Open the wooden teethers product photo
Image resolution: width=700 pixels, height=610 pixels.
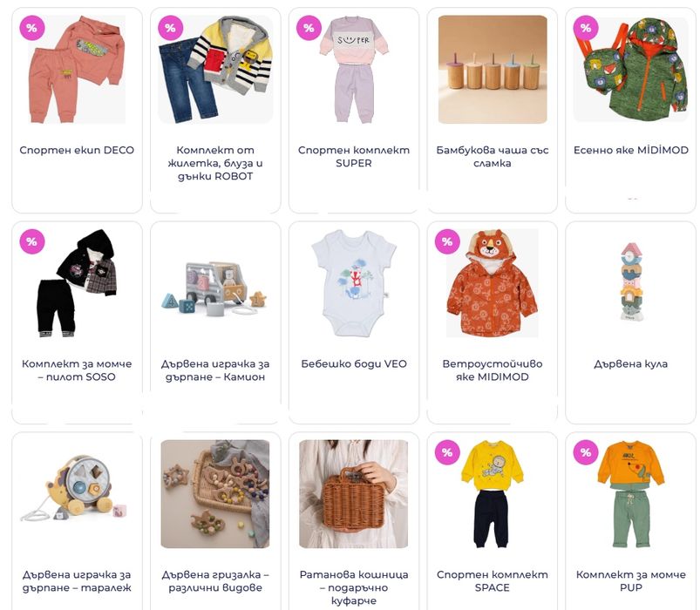coord(215,494)
